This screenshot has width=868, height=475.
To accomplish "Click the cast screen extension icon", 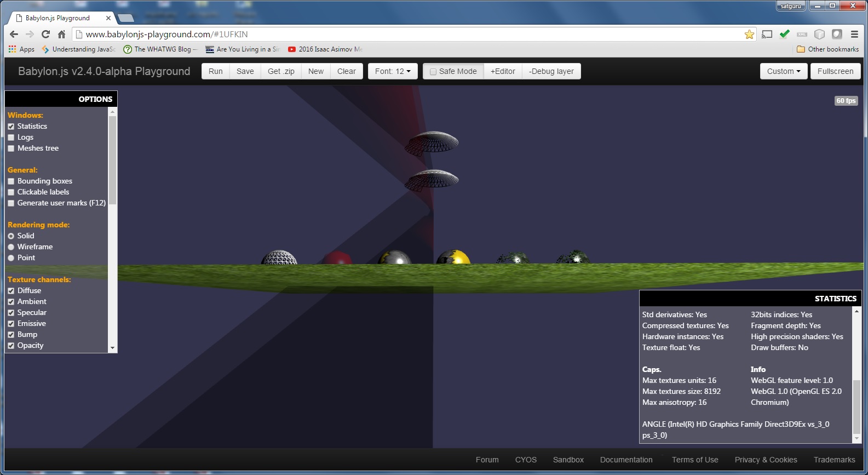I will [767, 34].
